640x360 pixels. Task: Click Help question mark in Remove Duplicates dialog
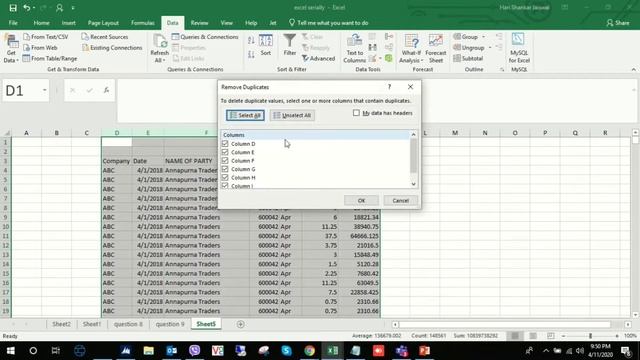pos(389,87)
